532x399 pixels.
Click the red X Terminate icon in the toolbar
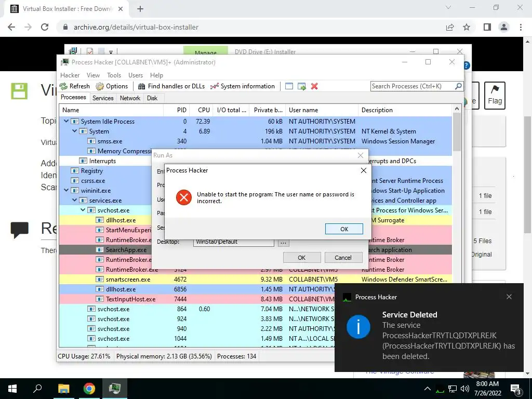[314, 86]
